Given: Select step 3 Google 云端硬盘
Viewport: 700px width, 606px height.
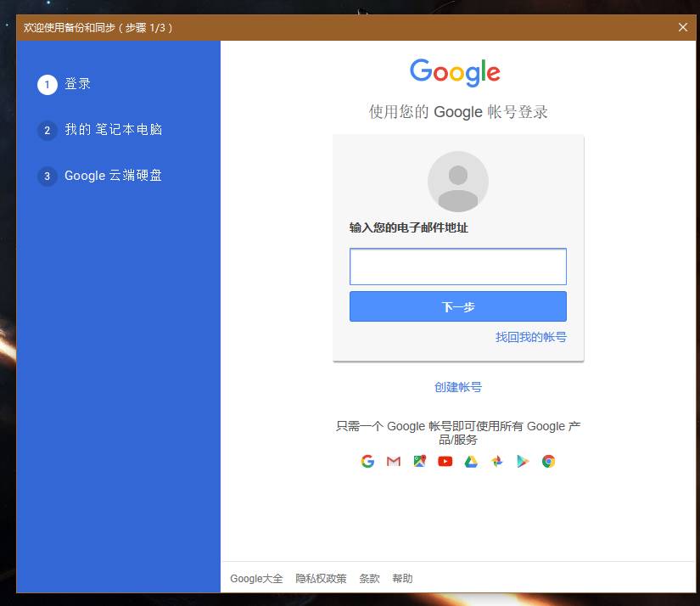Looking at the screenshot, I should click(100, 176).
